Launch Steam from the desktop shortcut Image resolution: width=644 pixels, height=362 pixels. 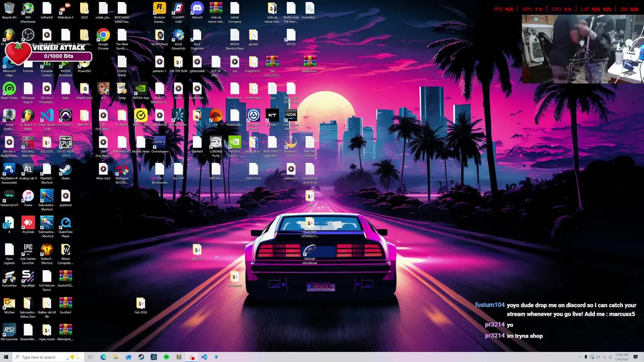tap(65, 172)
